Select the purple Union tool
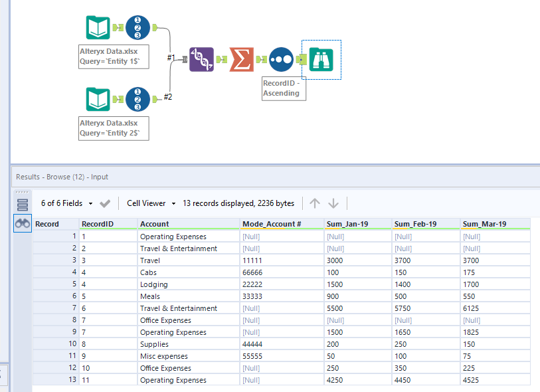540x392 pixels. tap(201, 59)
